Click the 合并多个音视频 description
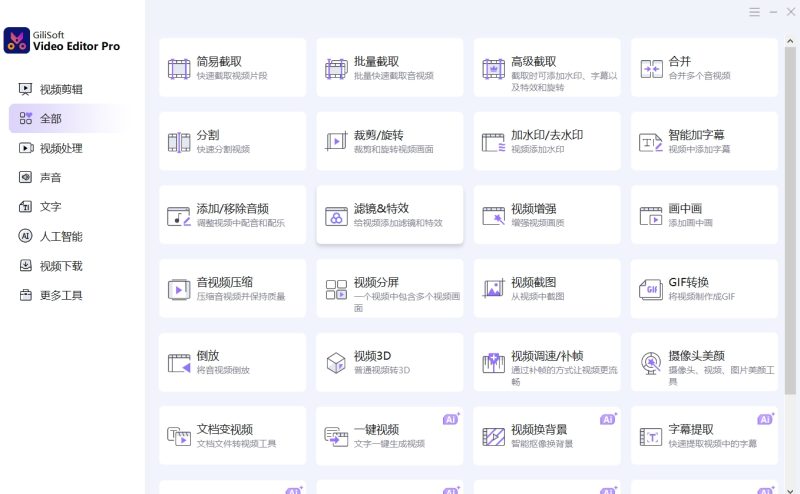This screenshot has height=494, width=800. click(x=699, y=76)
